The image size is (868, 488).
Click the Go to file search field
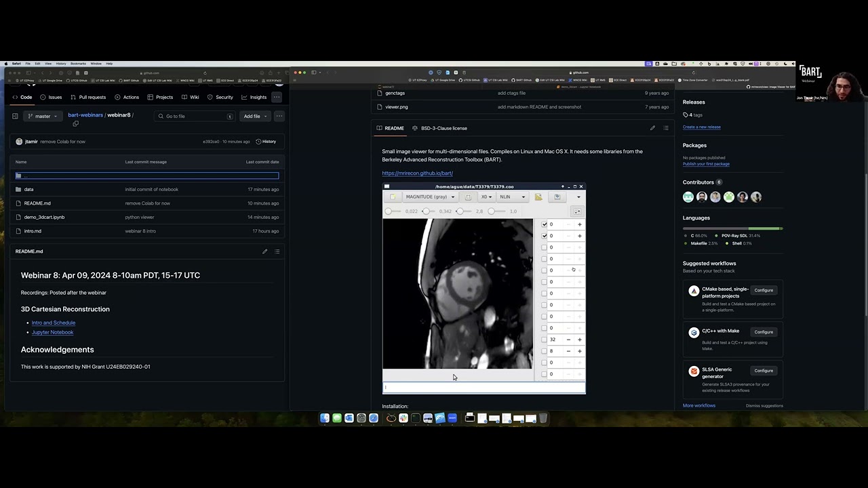tap(195, 116)
